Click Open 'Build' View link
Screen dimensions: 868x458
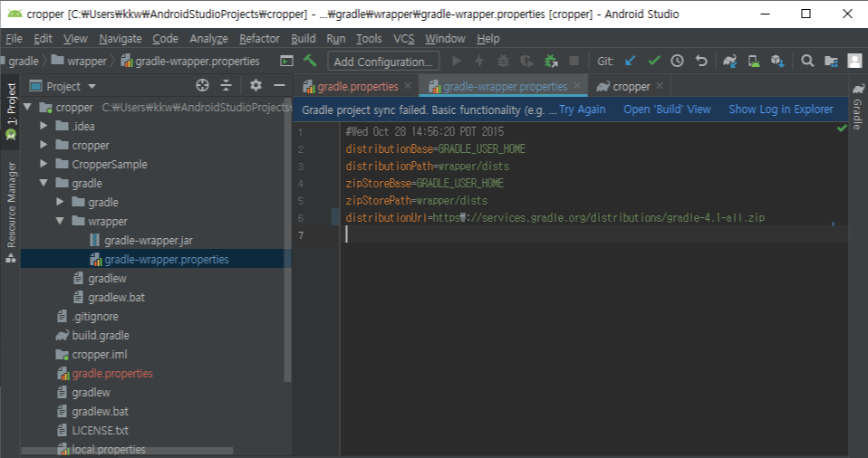click(667, 110)
